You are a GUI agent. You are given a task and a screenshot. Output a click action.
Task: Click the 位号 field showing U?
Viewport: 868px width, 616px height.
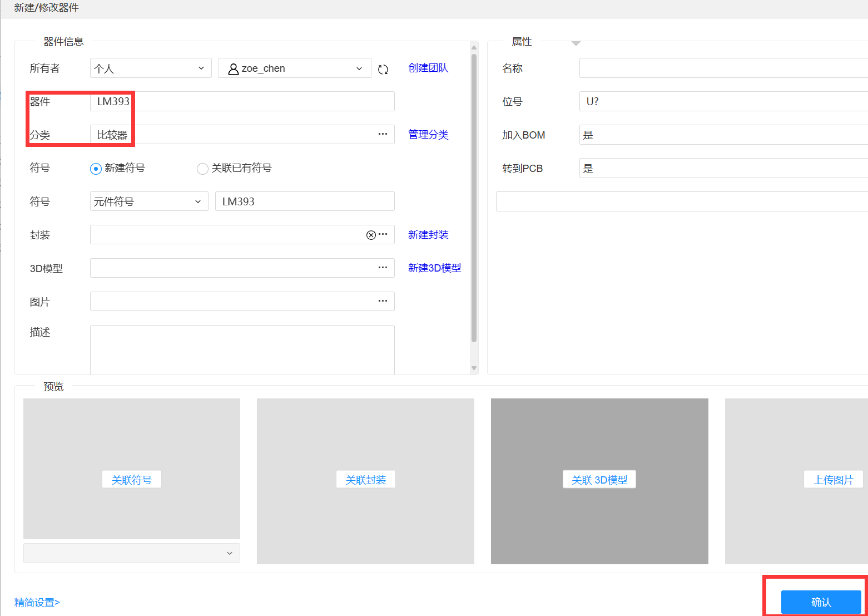[723, 101]
